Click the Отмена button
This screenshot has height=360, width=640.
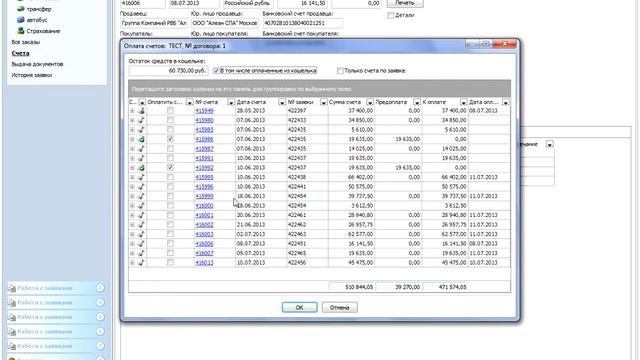click(x=340, y=307)
